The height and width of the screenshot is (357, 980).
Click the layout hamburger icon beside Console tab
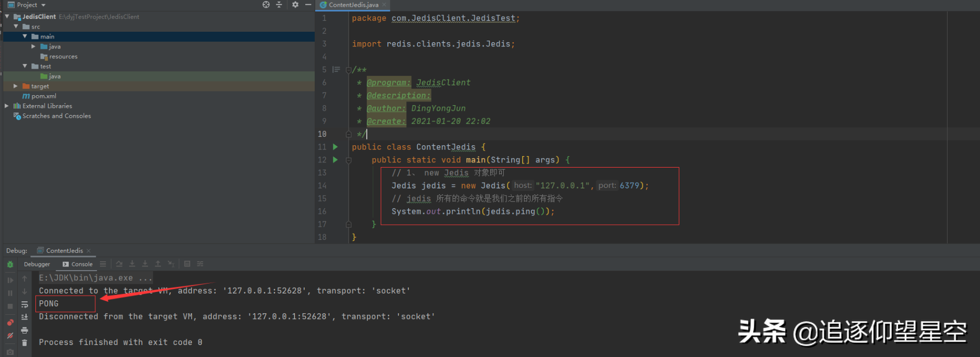click(x=103, y=264)
